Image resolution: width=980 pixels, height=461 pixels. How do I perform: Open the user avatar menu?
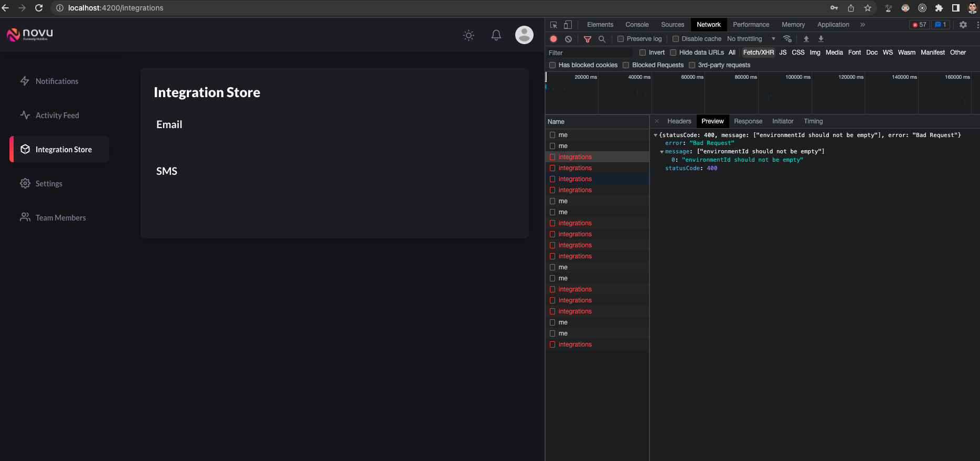524,35
